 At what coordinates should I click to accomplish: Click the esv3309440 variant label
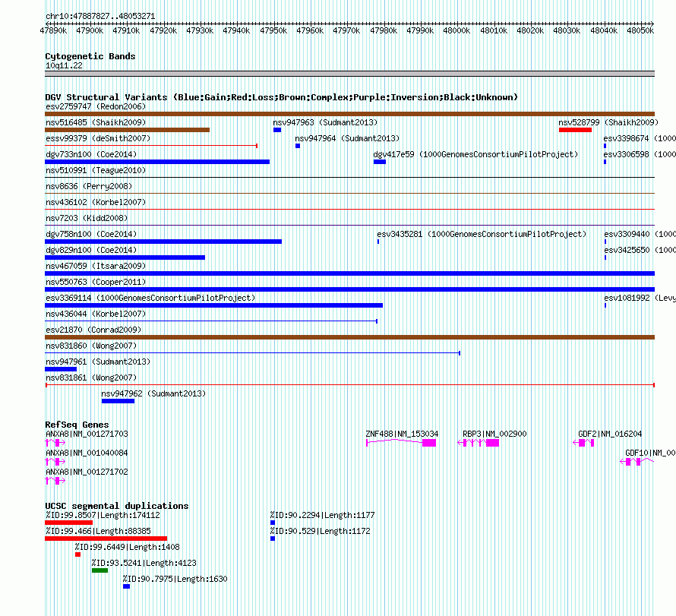point(640,234)
